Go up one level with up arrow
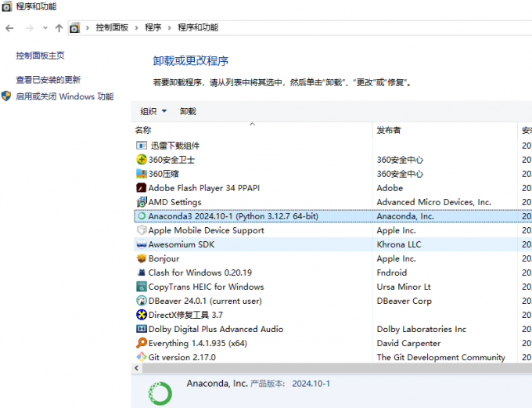532x408 pixels. tap(59, 28)
